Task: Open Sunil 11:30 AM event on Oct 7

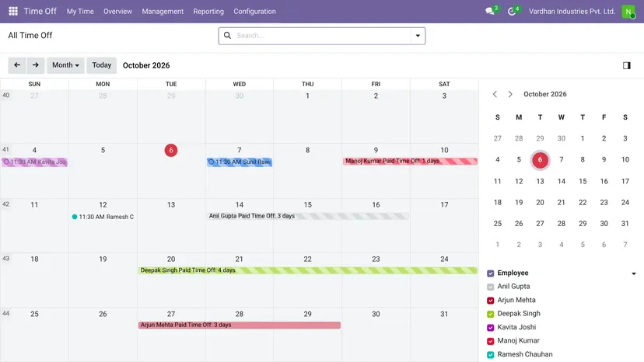Action: tap(240, 162)
